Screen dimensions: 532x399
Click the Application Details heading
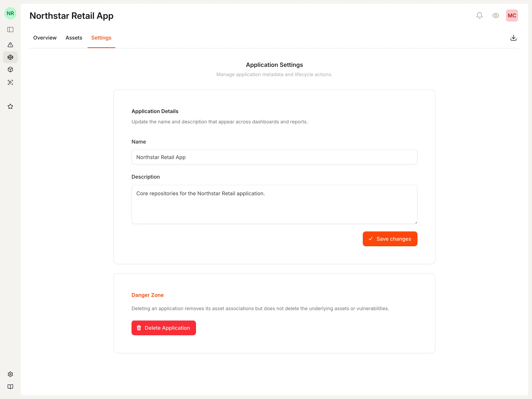pyautogui.click(x=155, y=111)
